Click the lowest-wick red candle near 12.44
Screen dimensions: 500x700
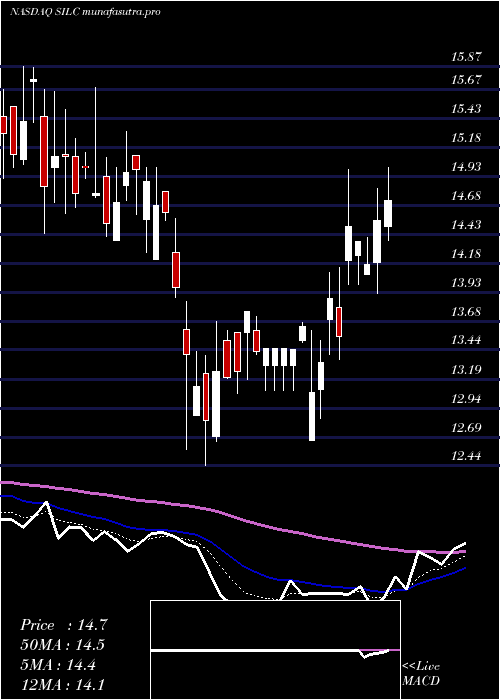click(206, 397)
